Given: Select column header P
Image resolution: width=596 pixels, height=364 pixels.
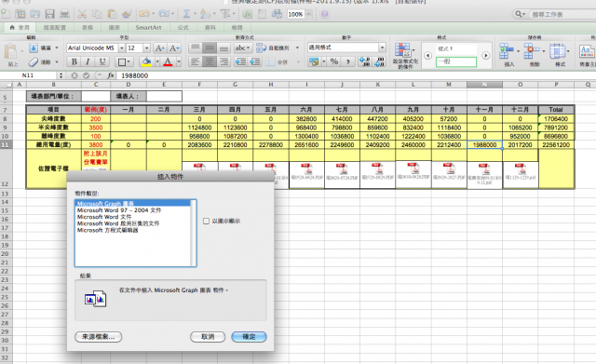Looking at the screenshot, I should coord(556,85).
